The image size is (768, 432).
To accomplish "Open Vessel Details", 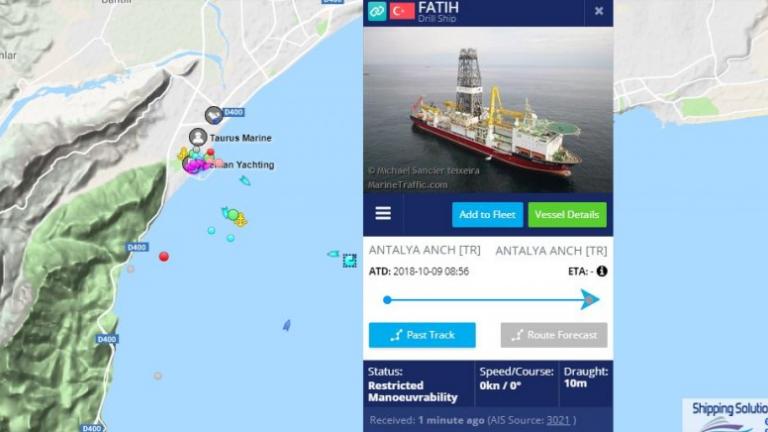I will [567, 215].
